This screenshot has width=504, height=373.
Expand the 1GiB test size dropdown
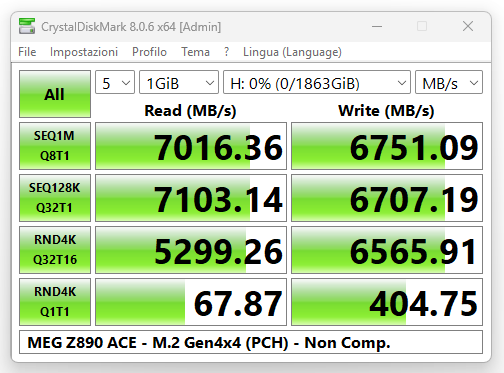click(179, 82)
